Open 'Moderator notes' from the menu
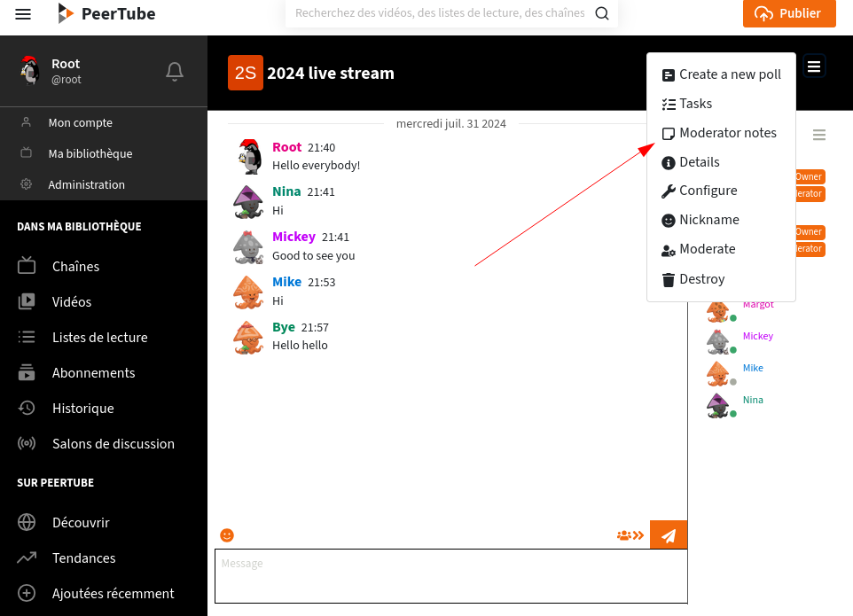The height and width of the screenshot is (616, 853). click(727, 133)
